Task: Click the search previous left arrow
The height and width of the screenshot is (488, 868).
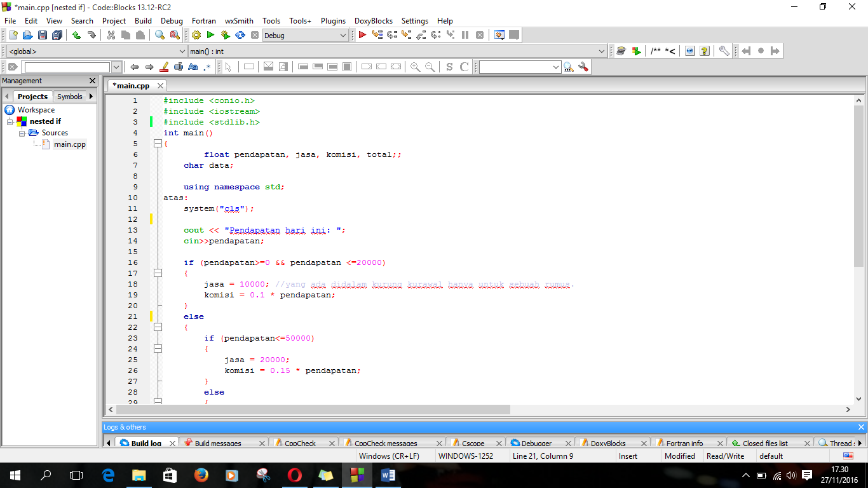Action: [134, 67]
